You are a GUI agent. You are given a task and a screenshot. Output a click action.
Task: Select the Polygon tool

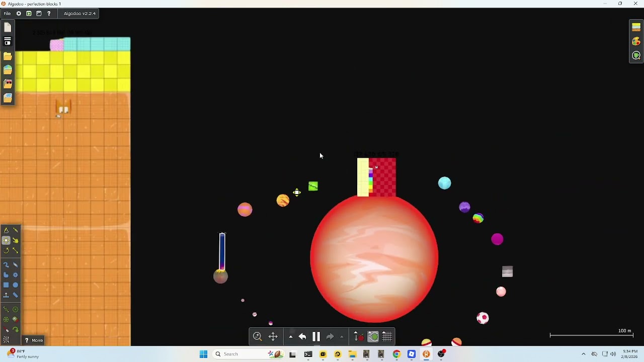coord(6,275)
